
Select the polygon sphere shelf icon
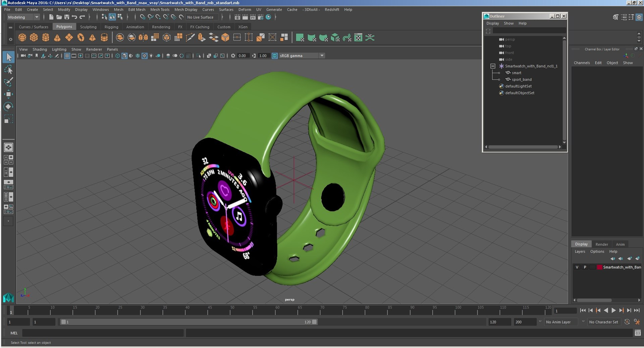[22, 38]
